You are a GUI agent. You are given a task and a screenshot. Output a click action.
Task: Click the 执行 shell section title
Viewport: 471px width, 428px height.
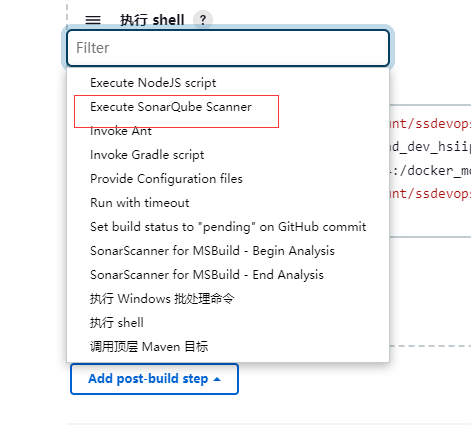[152, 20]
